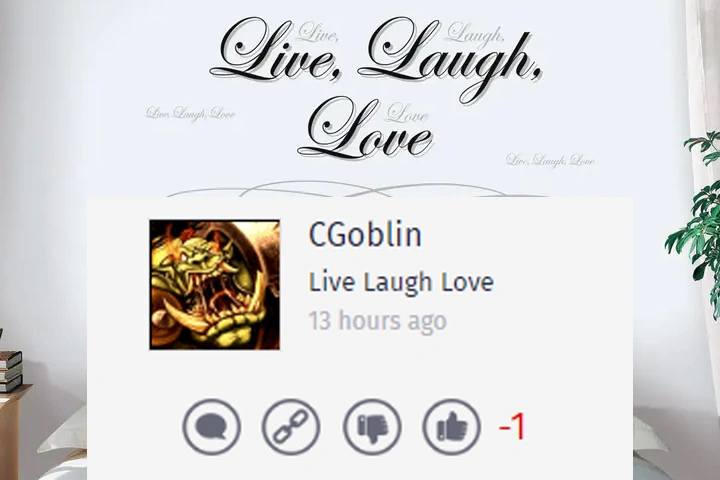This screenshot has height=480, width=720.
Task: Open the Live Laugh Love post title
Action: point(401,282)
